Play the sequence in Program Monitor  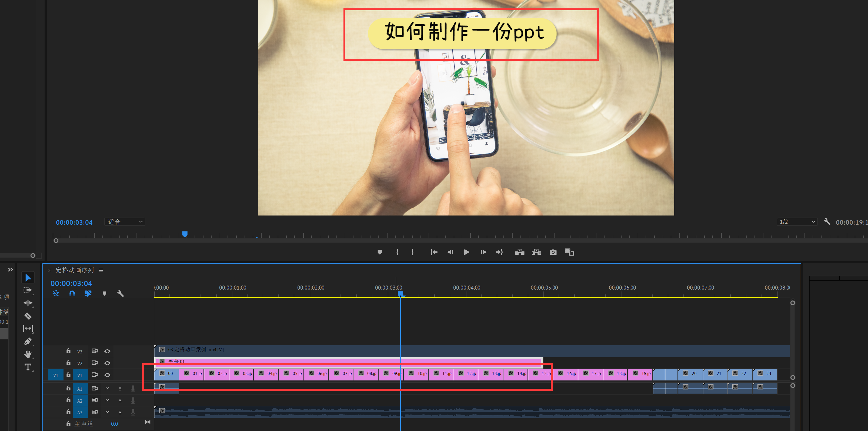coord(466,252)
